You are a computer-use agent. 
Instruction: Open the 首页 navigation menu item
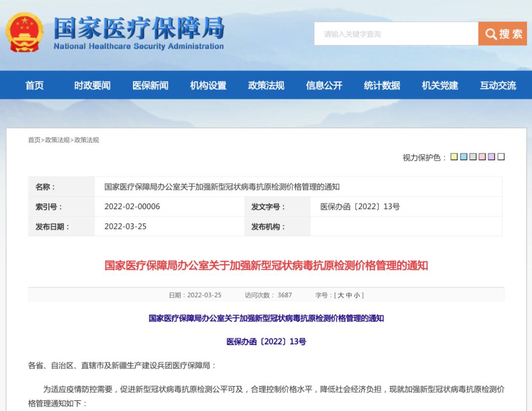click(x=33, y=85)
